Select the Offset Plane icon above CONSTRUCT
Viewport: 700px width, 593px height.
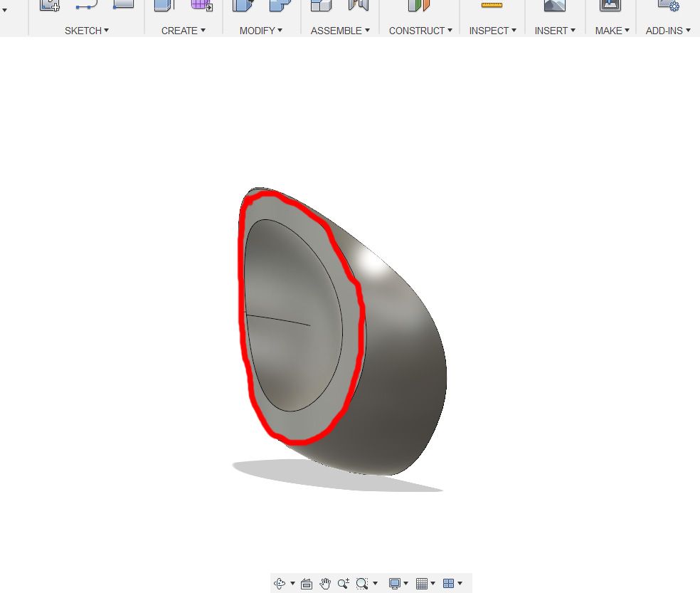click(x=419, y=5)
